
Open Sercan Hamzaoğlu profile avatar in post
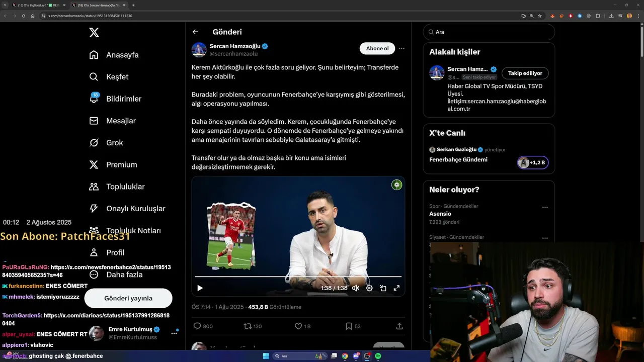point(199,50)
